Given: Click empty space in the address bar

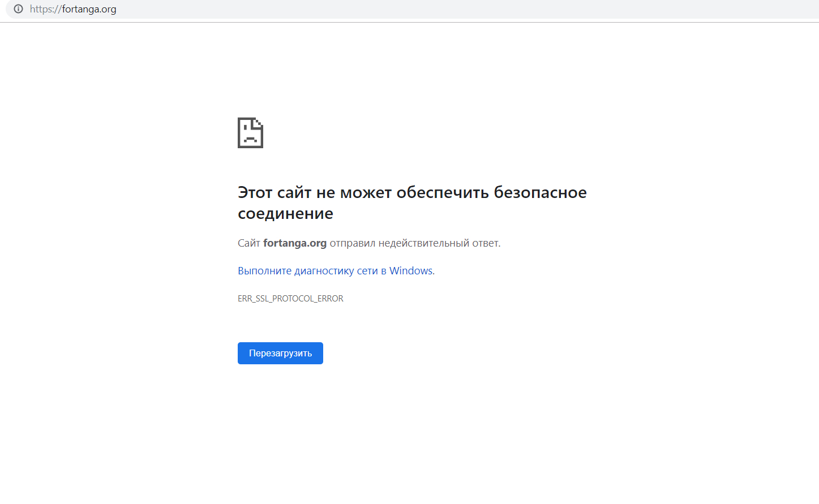Looking at the screenshot, I should 453,9.
